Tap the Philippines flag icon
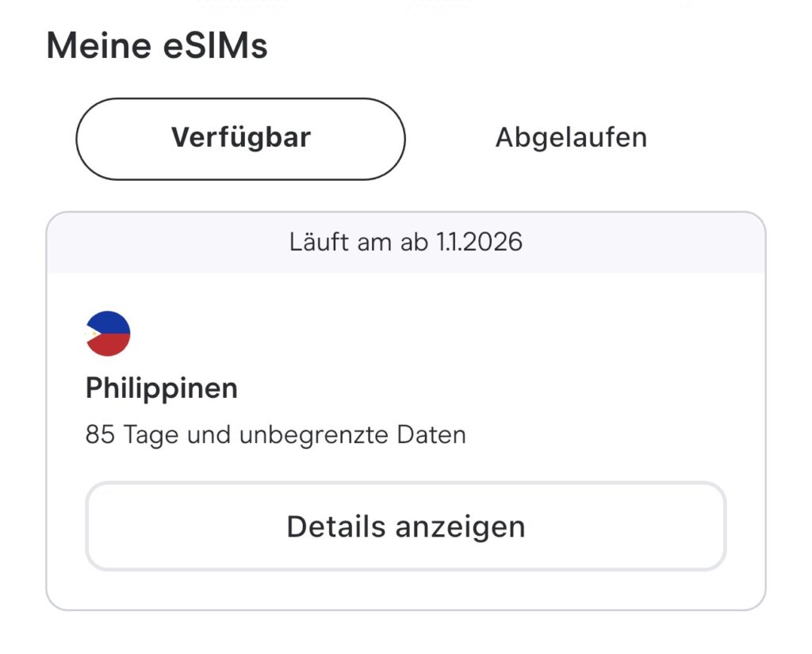Viewport: 812px width, 654px height. (x=108, y=334)
